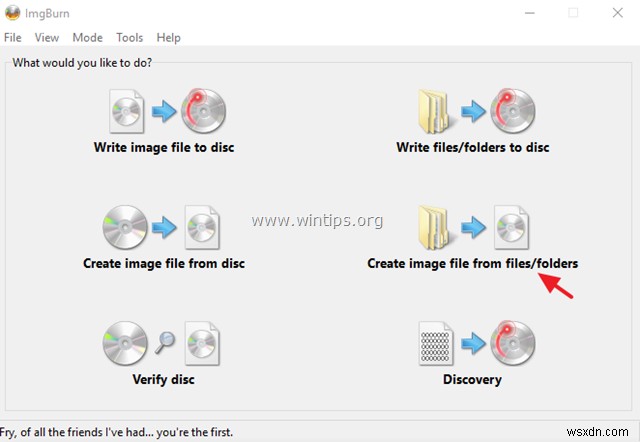The height and width of the screenshot is (442, 640).
Task: Select the Write image file to disc label
Action: coord(164,147)
